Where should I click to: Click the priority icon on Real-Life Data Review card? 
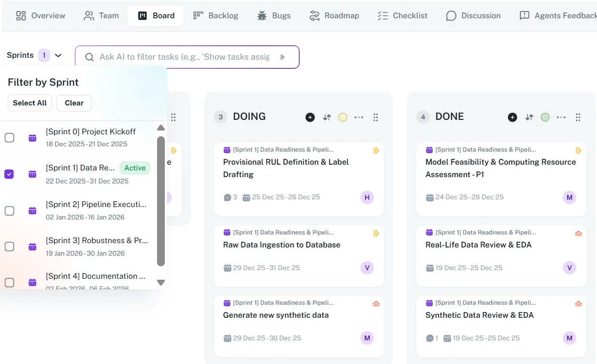coord(578,234)
